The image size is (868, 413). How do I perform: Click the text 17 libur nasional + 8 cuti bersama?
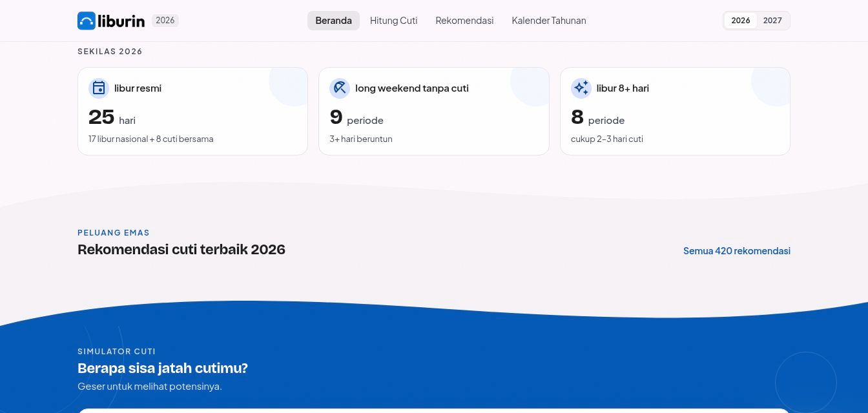(151, 139)
